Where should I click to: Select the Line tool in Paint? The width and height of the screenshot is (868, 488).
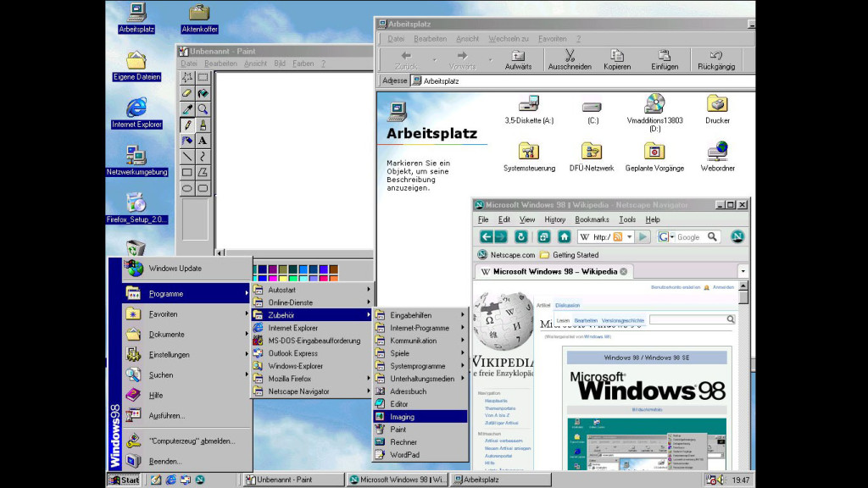(187, 157)
